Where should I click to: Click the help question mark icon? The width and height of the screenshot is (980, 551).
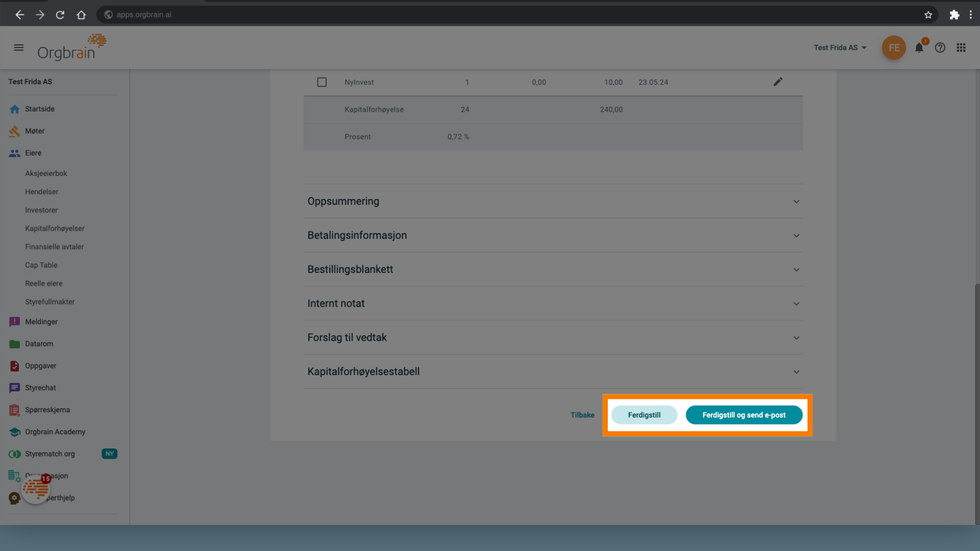click(x=940, y=47)
